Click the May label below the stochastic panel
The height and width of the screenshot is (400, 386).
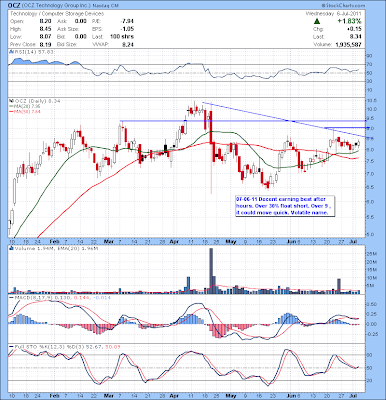(x=231, y=396)
